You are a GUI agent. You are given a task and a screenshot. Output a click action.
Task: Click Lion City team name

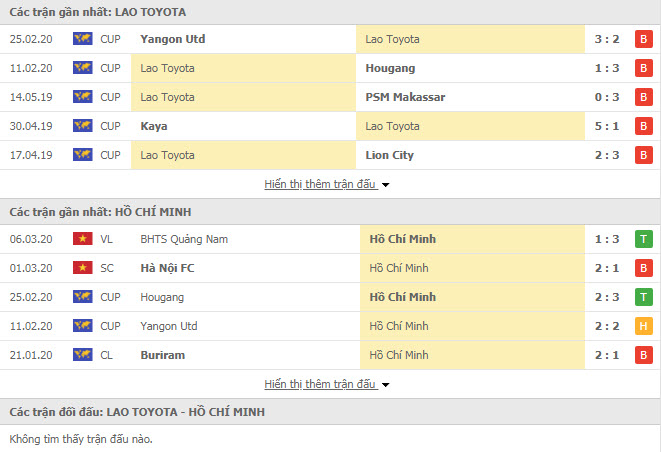point(390,155)
